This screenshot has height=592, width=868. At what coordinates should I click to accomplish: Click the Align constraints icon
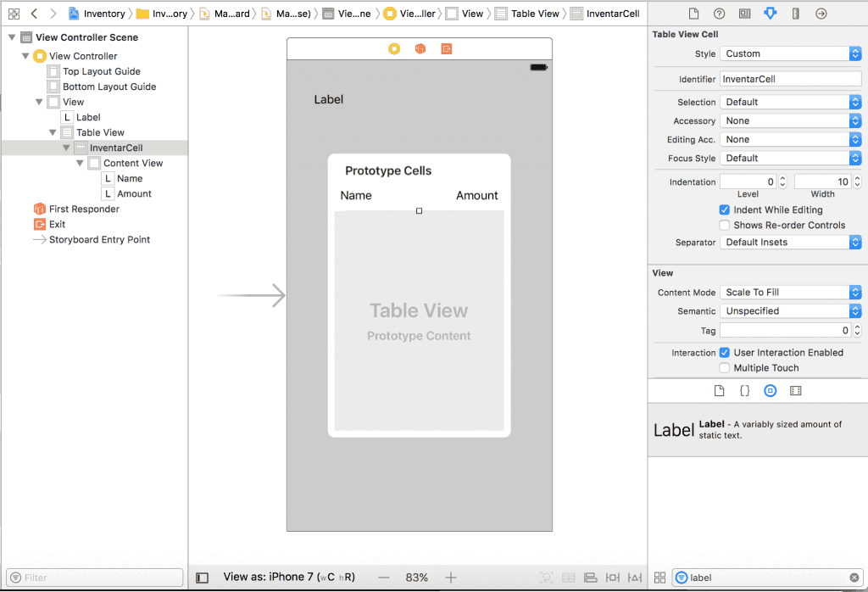coord(591,578)
